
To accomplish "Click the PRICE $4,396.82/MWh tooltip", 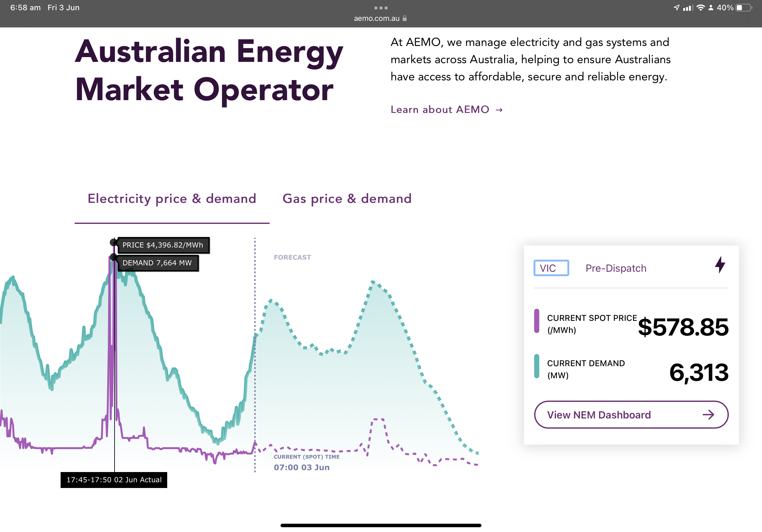I will tap(164, 245).
